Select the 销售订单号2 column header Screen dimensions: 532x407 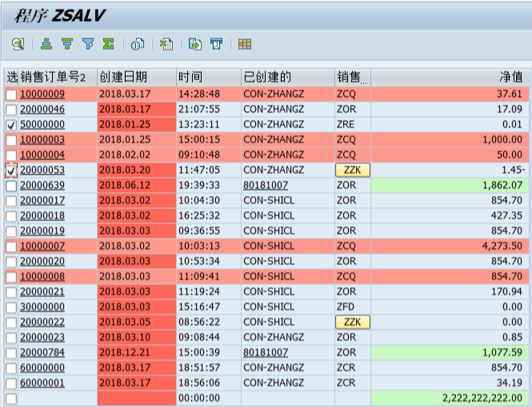click(58, 77)
